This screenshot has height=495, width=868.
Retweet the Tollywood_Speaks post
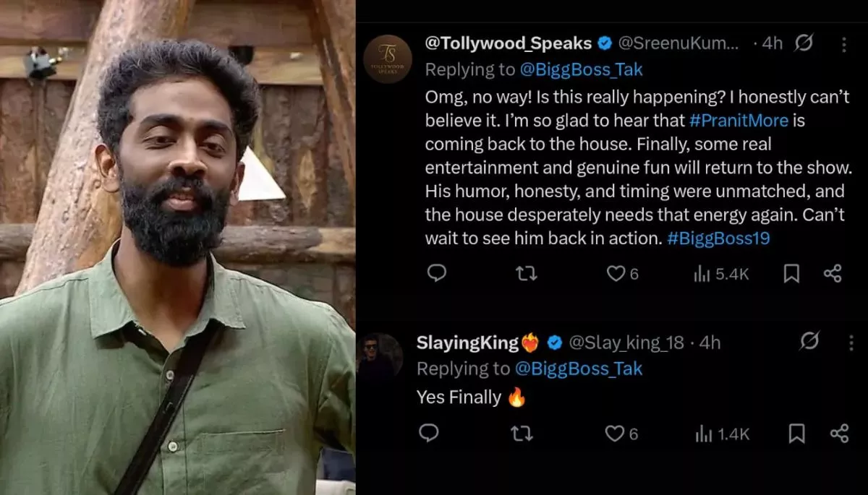coord(526,273)
